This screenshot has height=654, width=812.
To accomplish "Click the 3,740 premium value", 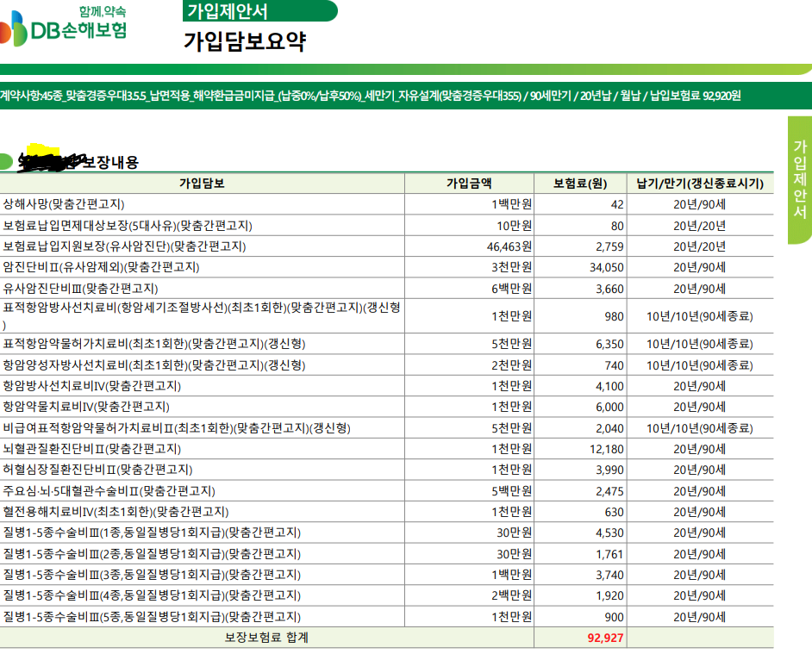I will [x=609, y=576].
